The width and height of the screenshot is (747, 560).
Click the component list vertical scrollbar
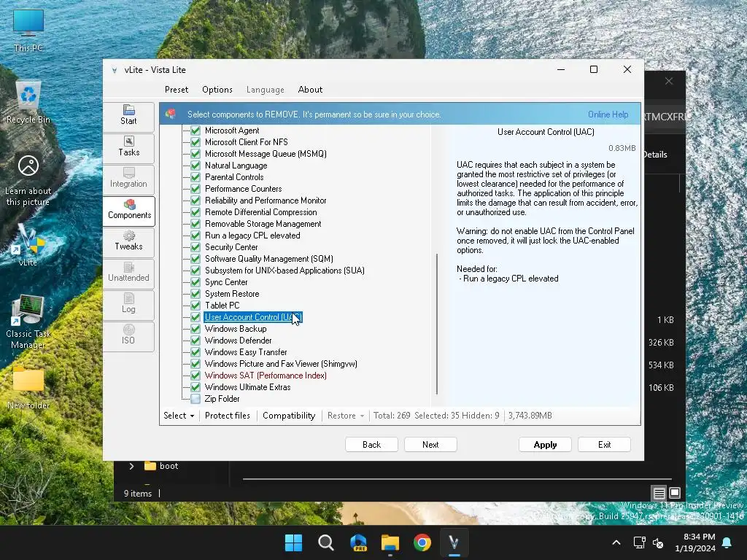click(x=436, y=324)
